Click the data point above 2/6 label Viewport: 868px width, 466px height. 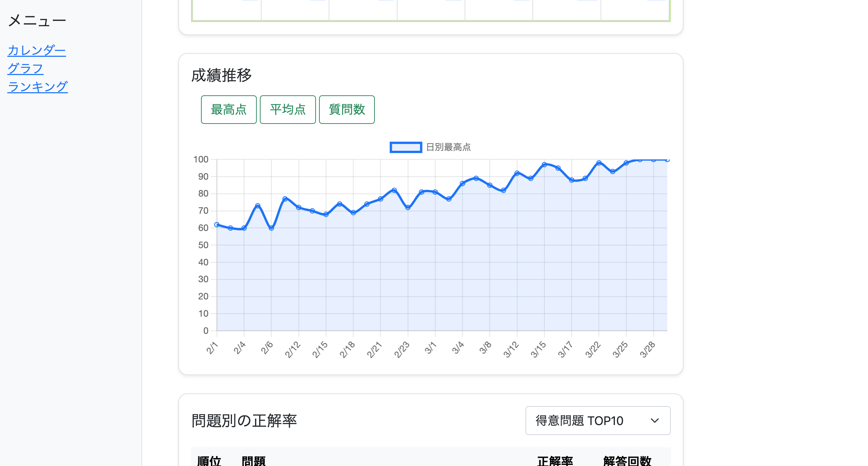271,228
